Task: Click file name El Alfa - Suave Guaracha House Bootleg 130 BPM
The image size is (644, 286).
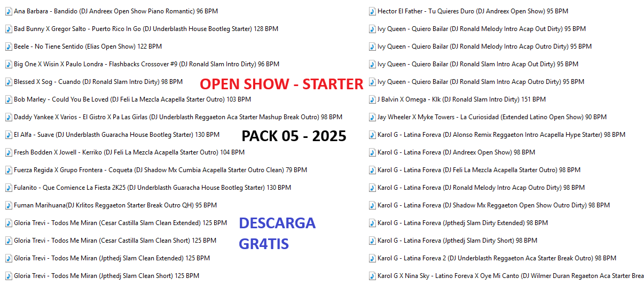Action: coord(116,135)
